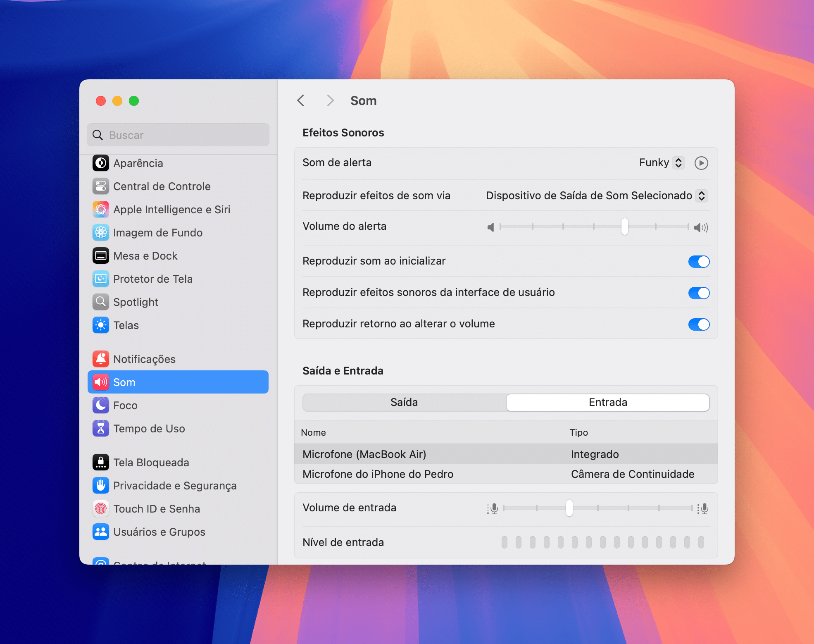Open the Spotlight sidebar icon
Screen dimensions: 814x644
tap(101, 302)
